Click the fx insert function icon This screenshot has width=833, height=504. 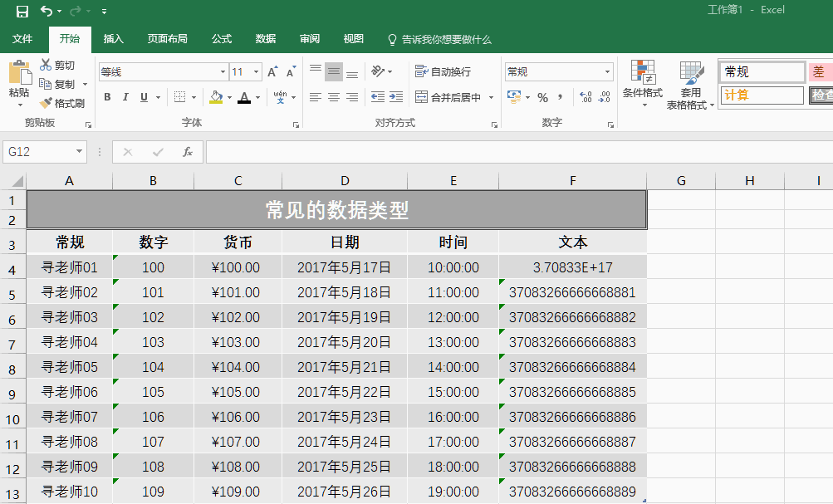click(187, 152)
